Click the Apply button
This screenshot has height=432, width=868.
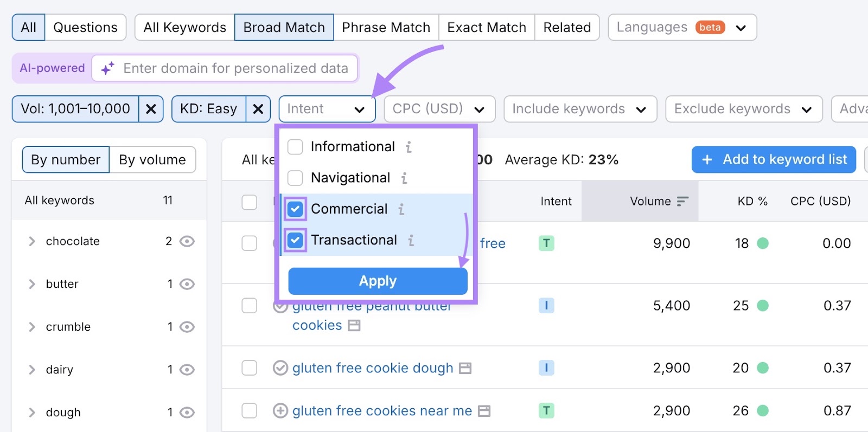pyautogui.click(x=377, y=281)
